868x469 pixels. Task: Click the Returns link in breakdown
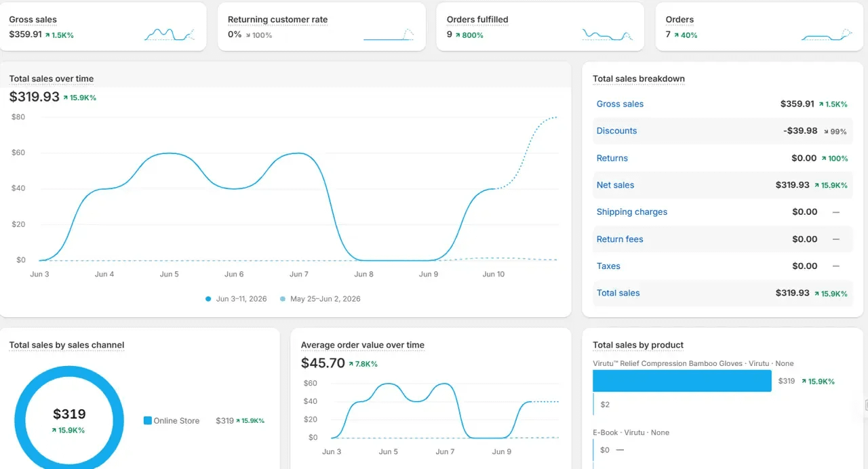pos(612,158)
